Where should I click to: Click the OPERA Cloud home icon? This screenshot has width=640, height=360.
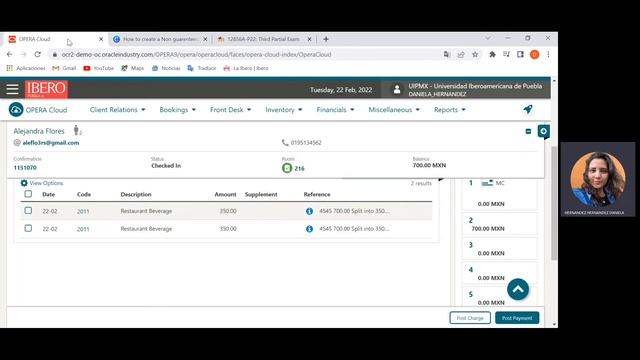[x=16, y=109]
